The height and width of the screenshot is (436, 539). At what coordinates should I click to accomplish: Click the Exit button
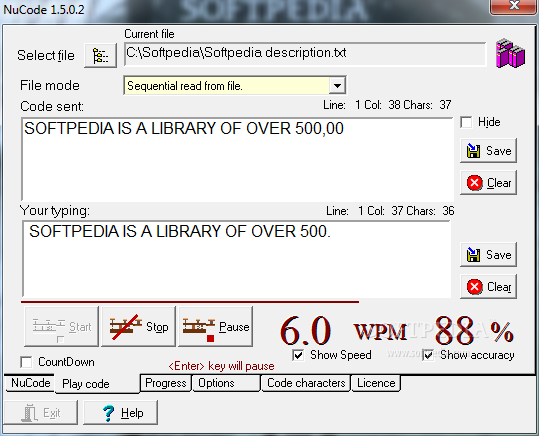(41, 412)
